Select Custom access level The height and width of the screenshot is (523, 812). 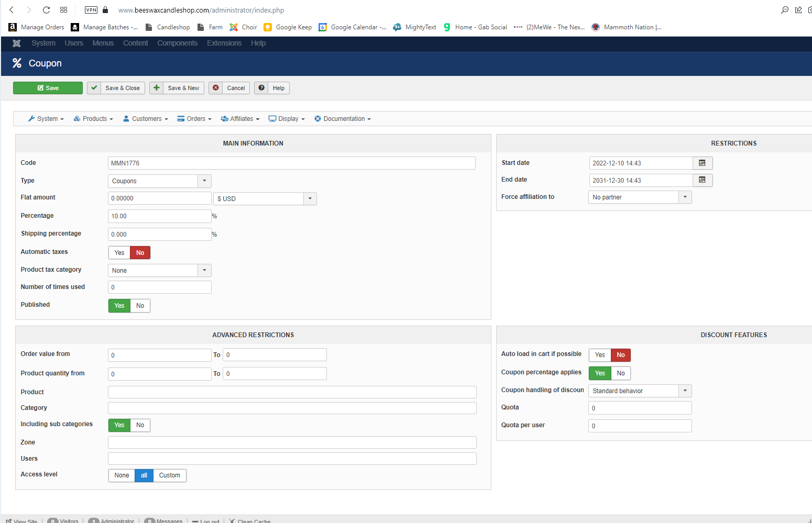[169, 475]
